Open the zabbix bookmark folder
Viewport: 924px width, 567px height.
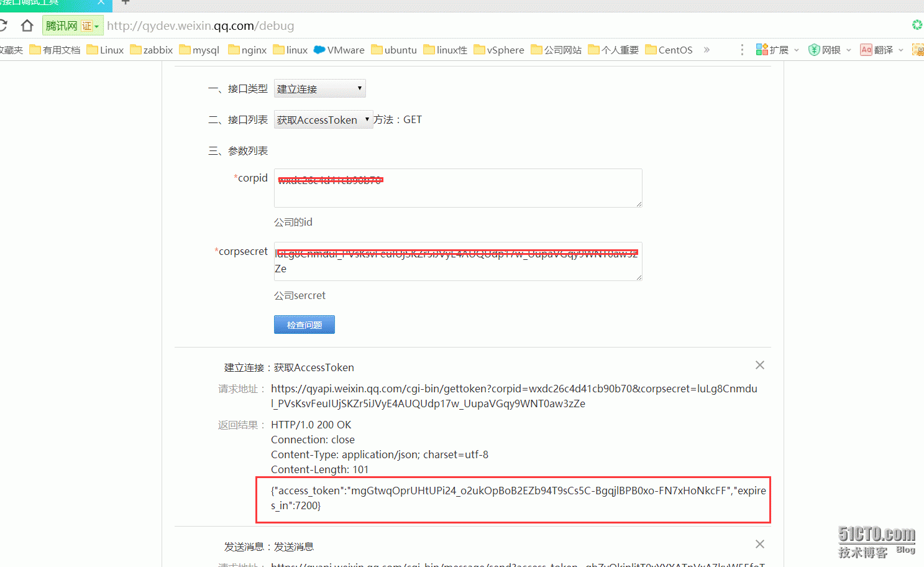[x=151, y=50]
